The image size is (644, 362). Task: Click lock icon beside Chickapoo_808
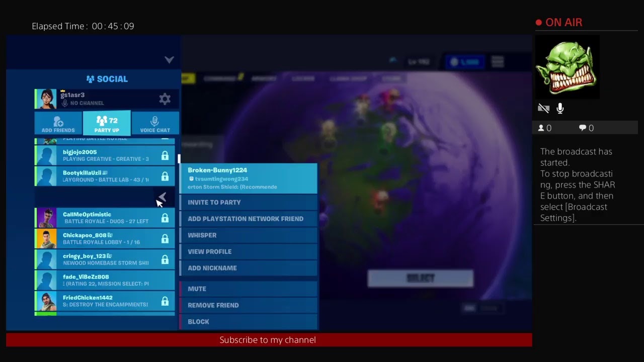click(x=165, y=239)
